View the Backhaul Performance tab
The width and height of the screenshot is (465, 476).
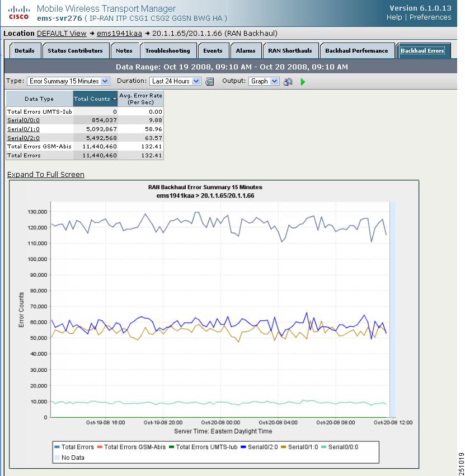356,51
